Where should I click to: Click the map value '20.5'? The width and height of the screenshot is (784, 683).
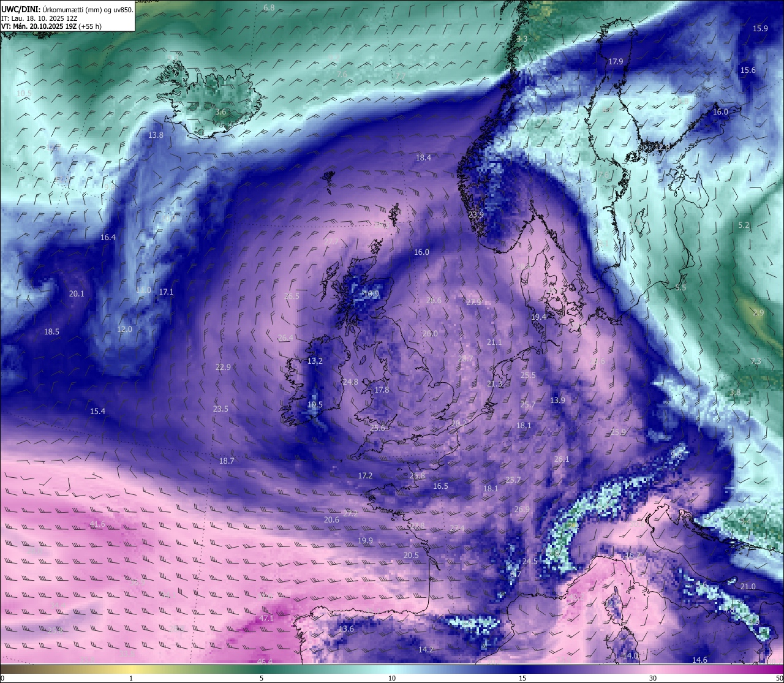(x=411, y=555)
